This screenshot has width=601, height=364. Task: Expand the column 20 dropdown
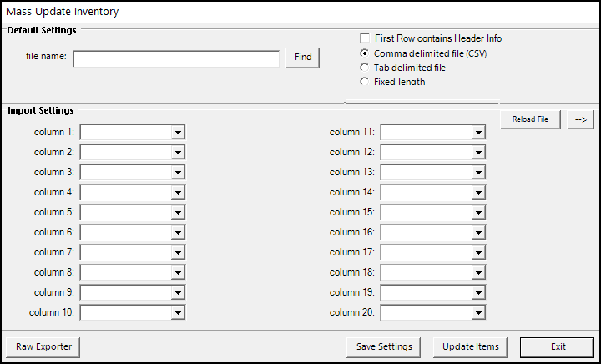pos(477,312)
